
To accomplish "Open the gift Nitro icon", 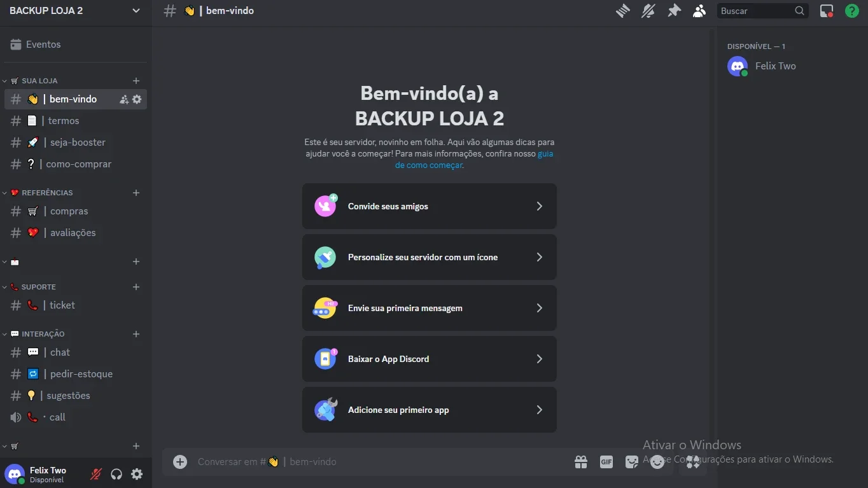I will [581, 462].
